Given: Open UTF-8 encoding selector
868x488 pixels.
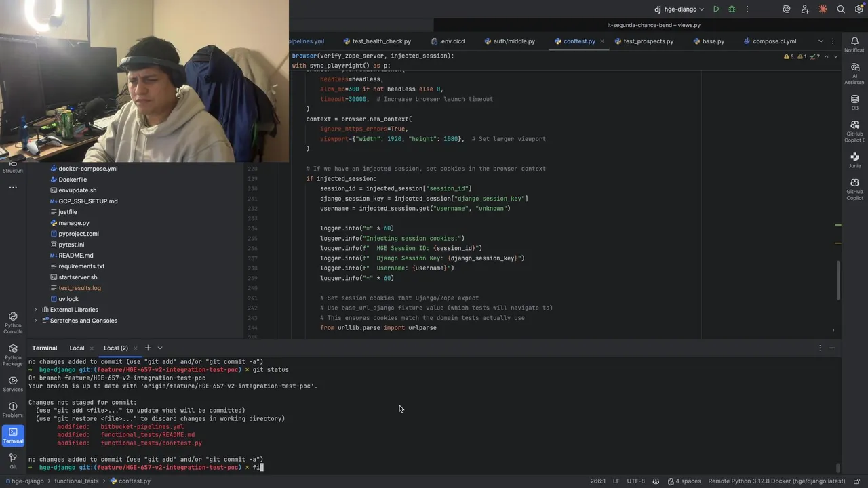Looking at the screenshot, I should 636,481.
